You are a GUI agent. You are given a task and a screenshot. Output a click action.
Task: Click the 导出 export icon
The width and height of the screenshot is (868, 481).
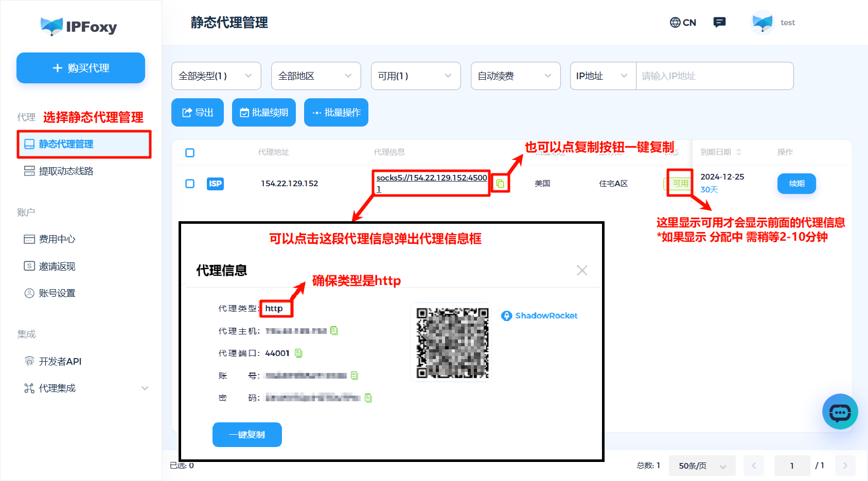click(x=186, y=112)
